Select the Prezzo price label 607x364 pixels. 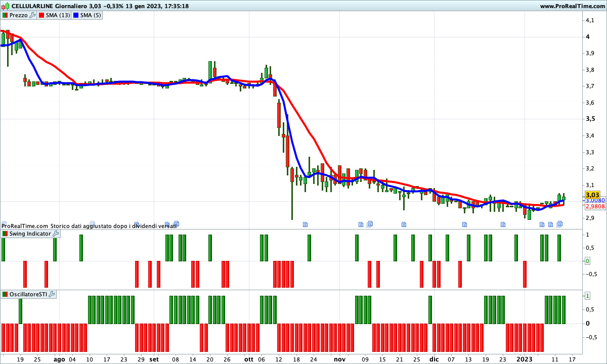19,15
